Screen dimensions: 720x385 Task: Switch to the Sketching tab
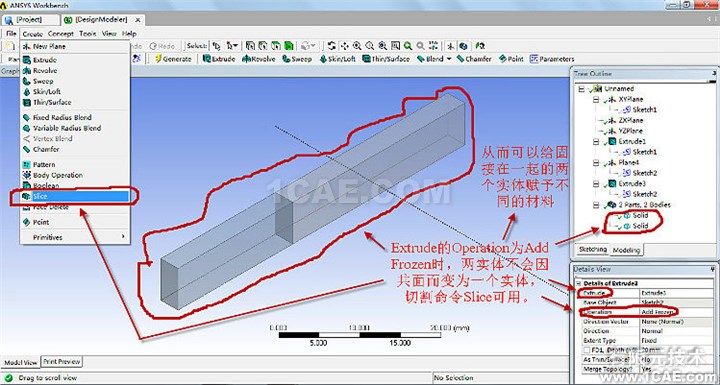click(x=592, y=249)
